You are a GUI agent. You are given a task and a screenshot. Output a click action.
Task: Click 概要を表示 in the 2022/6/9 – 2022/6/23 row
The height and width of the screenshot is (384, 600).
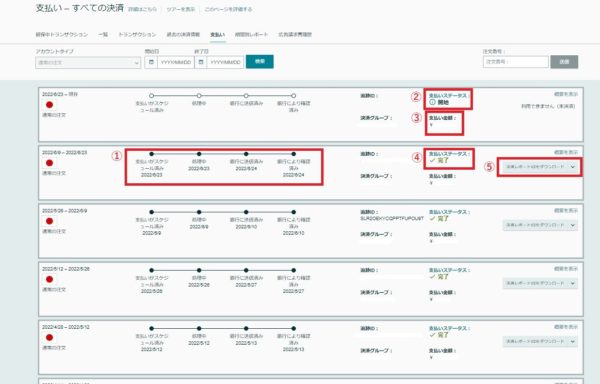click(x=566, y=152)
